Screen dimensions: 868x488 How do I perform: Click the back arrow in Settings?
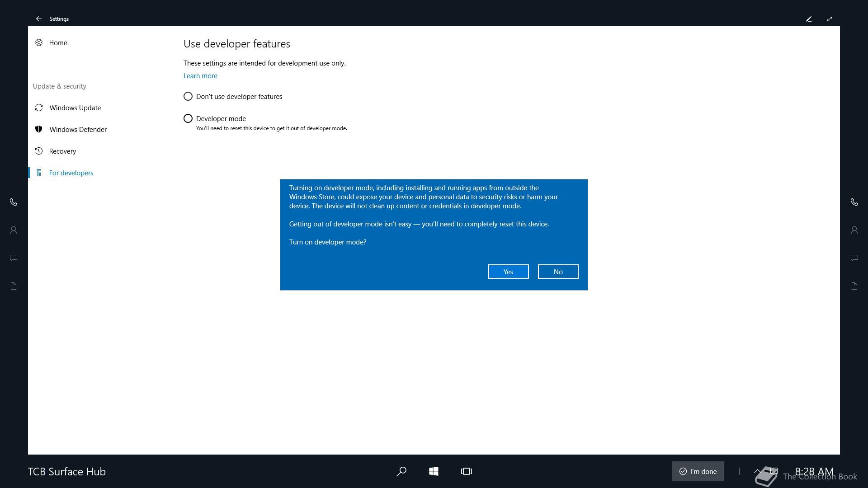(x=39, y=19)
